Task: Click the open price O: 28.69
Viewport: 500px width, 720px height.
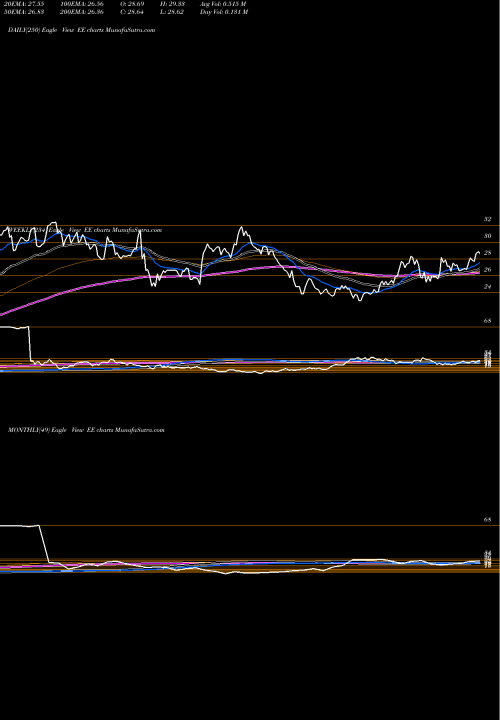Action: [132, 4]
